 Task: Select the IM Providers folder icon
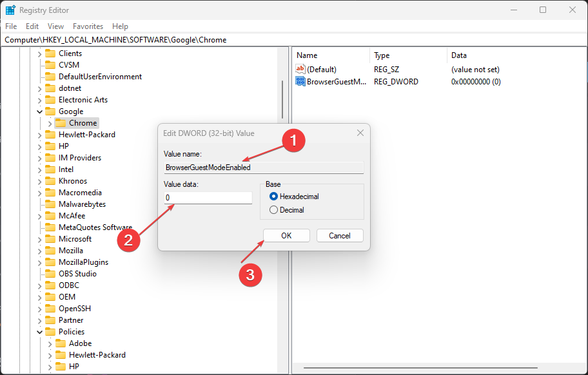pos(50,158)
